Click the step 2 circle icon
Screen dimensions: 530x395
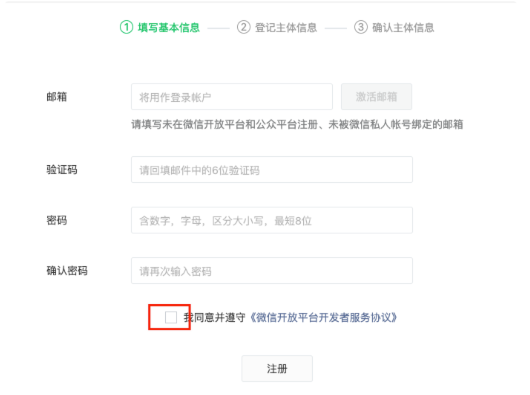[244, 27]
